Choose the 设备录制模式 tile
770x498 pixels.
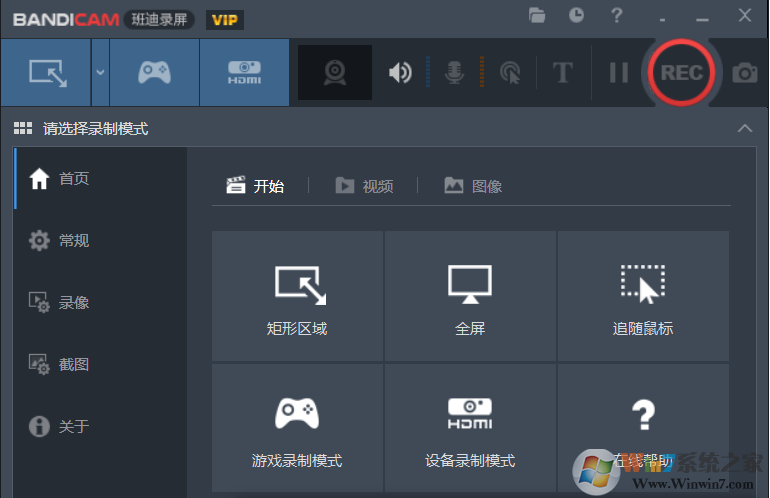click(470, 428)
